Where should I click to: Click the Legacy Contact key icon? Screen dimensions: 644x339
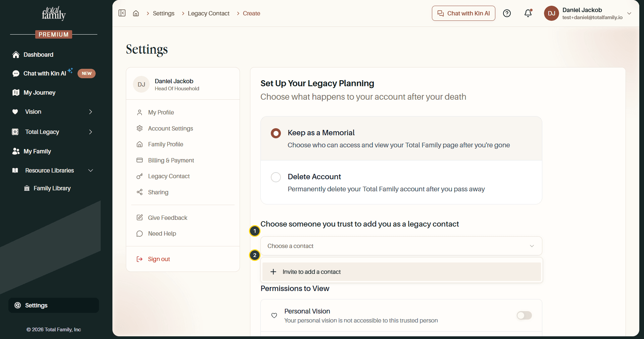pyautogui.click(x=140, y=176)
